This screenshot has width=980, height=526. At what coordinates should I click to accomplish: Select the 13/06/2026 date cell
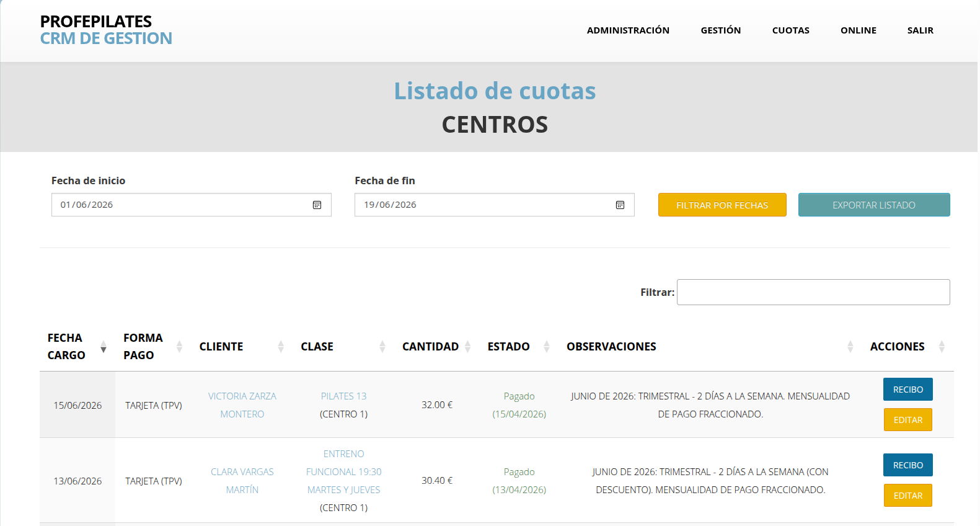[x=77, y=481]
